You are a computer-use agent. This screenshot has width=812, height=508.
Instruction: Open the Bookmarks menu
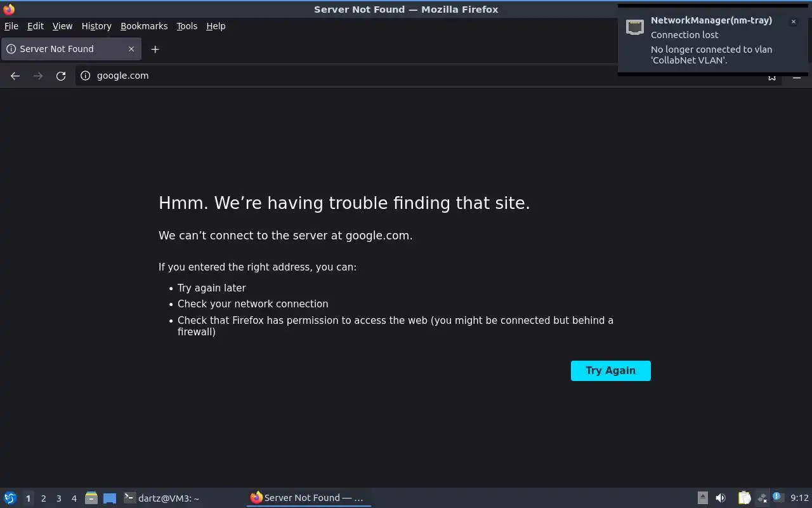[x=144, y=26]
